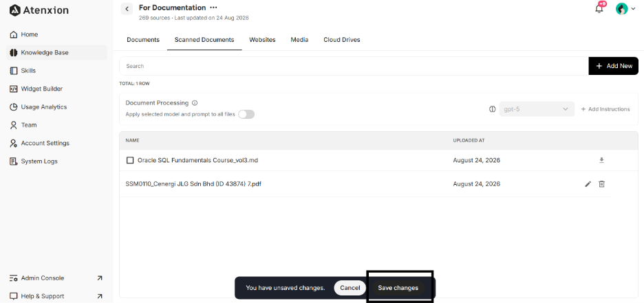The width and height of the screenshot is (644, 303).
Task: Click the Help & Support external arrow icon
Action: pyautogui.click(x=99, y=296)
